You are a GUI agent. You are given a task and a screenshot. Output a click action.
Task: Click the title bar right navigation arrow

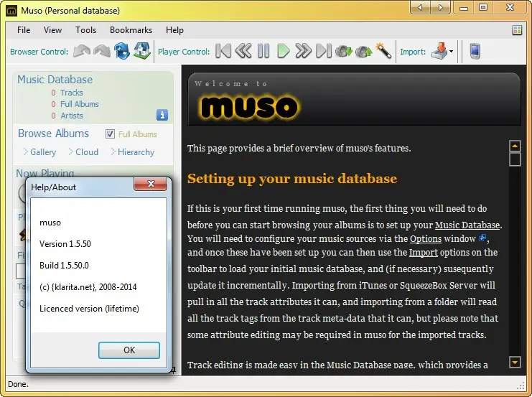tap(440, 7)
